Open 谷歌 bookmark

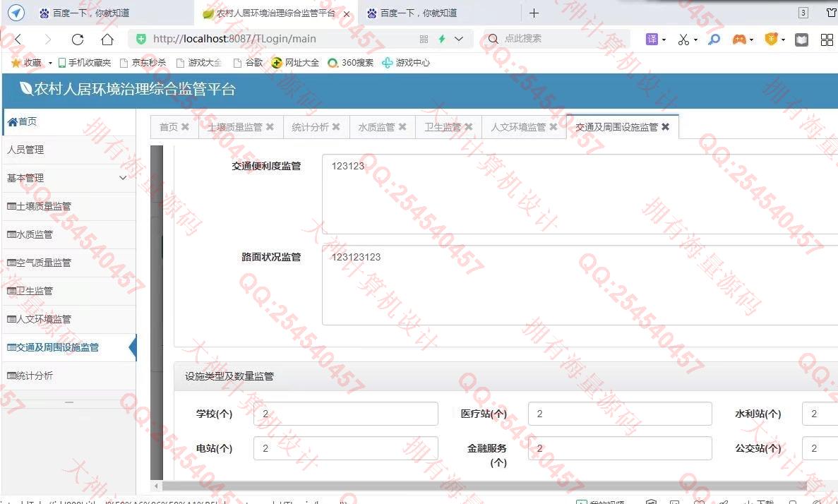tap(248, 63)
